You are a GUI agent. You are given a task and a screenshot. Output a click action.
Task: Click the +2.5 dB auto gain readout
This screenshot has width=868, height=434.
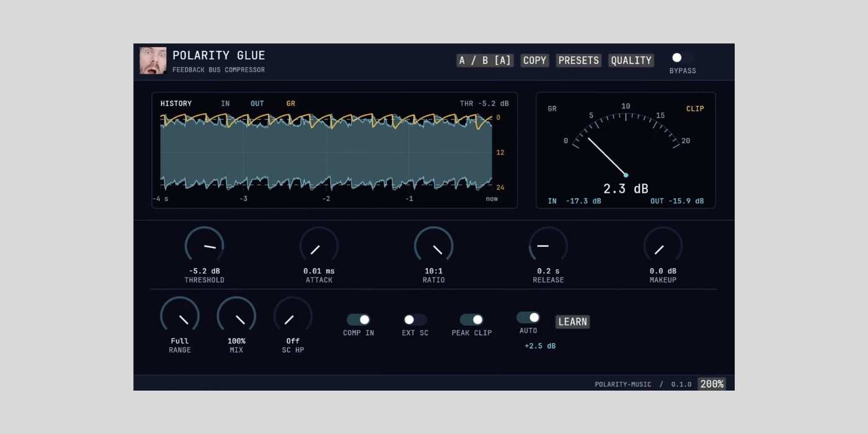tap(540, 346)
